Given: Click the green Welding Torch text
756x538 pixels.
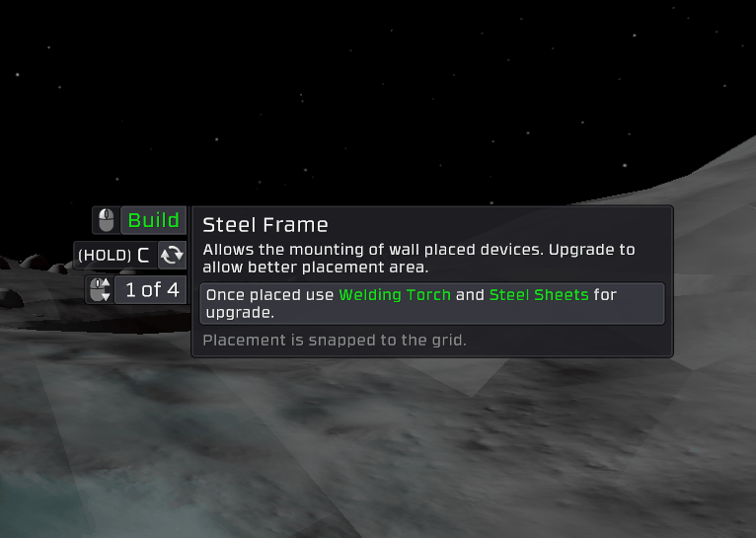Looking at the screenshot, I should (395, 294).
